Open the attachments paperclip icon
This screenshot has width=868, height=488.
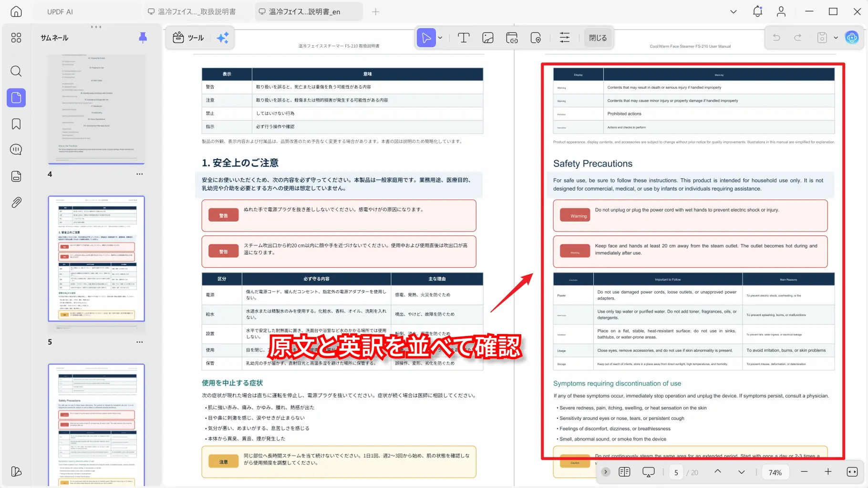coord(16,202)
